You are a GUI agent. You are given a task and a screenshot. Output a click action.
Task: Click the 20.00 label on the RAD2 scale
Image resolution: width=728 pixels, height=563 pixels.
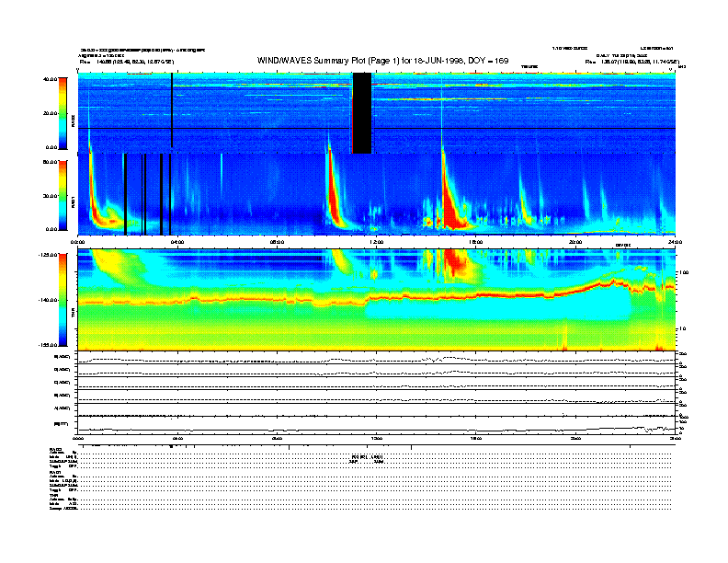pyautogui.click(x=50, y=113)
